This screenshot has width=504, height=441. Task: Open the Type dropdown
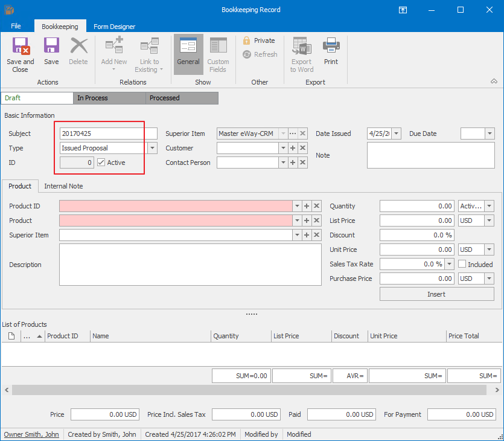coord(152,148)
